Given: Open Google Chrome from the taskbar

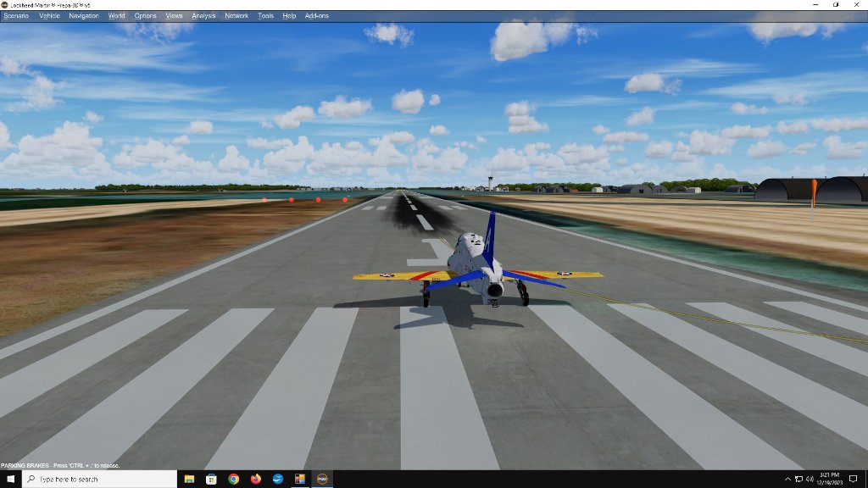Looking at the screenshot, I should coord(233,479).
